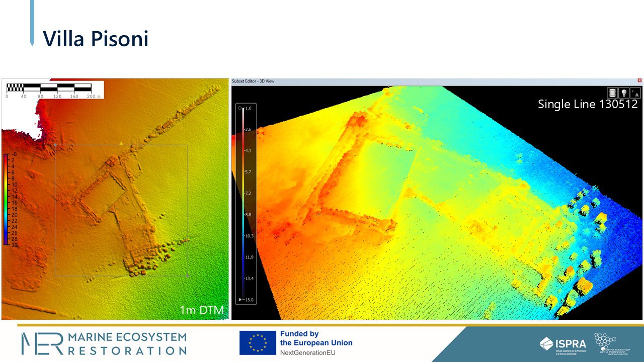Click the triangle exaggeration icon in 3D view
Screen dimensions: 644x362
[635, 93]
